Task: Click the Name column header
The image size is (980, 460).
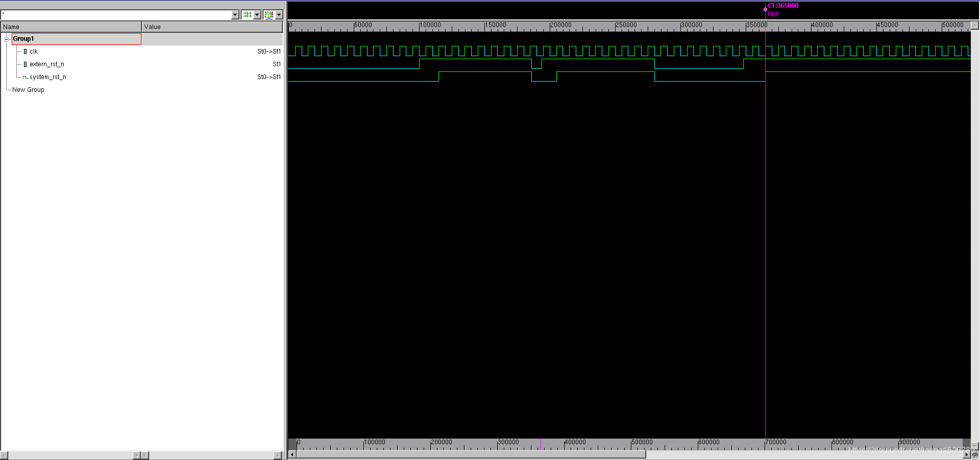Action: pos(71,27)
